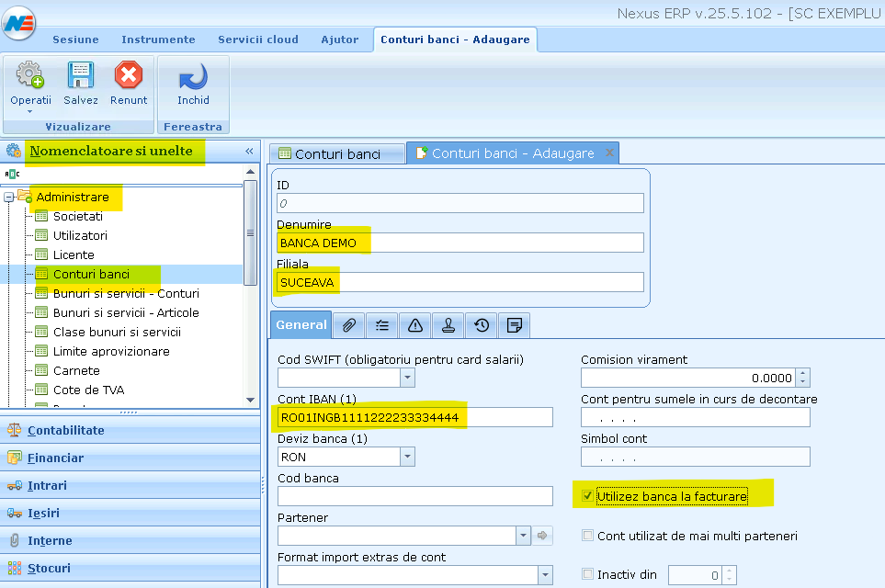This screenshot has height=588, width=885.
Task: Click the Stocuri grid icon
Action: [x=14, y=569]
